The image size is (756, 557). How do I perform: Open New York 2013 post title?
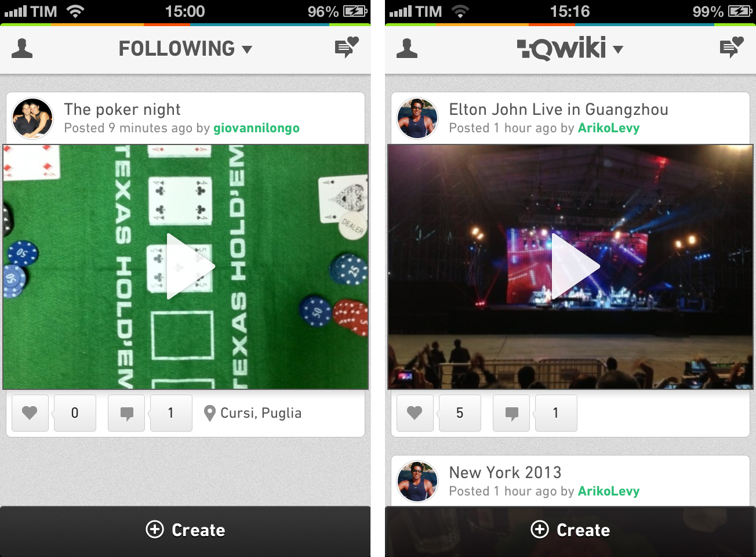point(505,472)
